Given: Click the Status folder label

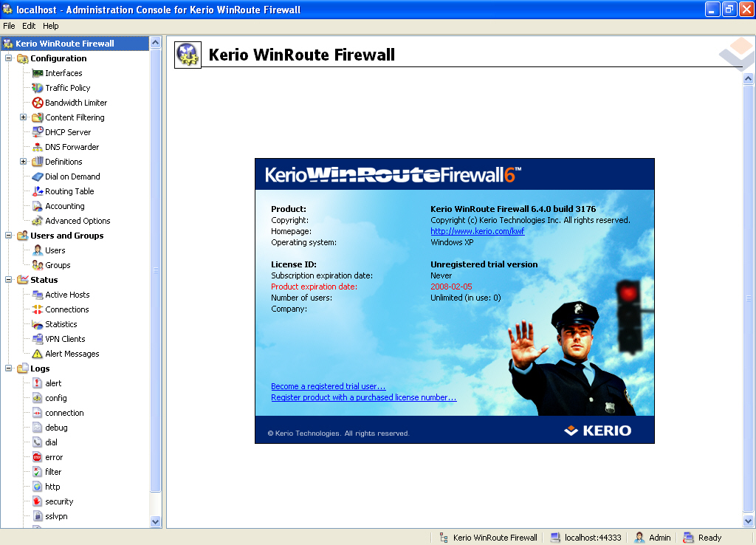Looking at the screenshot, I should point(44,280).
